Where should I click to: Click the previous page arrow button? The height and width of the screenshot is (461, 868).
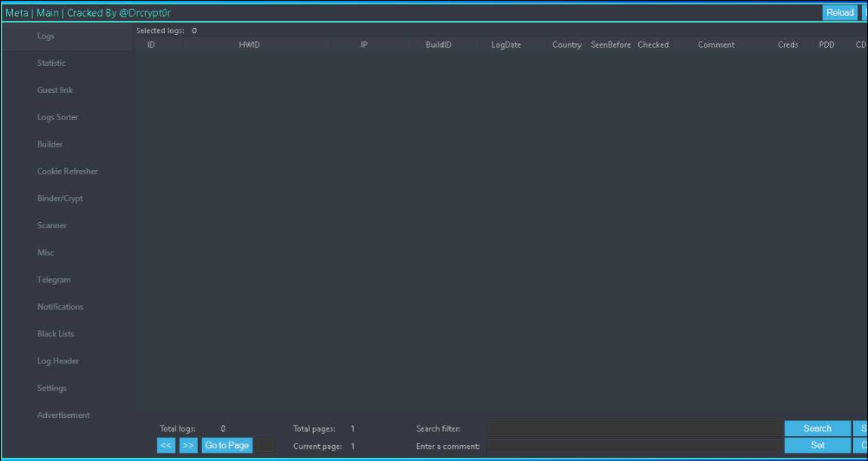click(x=165, y=445)
